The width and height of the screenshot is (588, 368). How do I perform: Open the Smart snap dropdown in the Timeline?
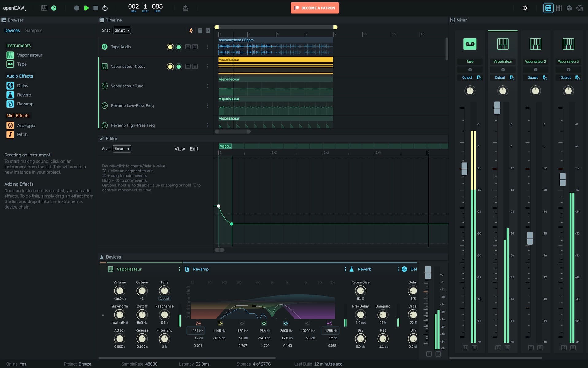(x=122, y=30)
